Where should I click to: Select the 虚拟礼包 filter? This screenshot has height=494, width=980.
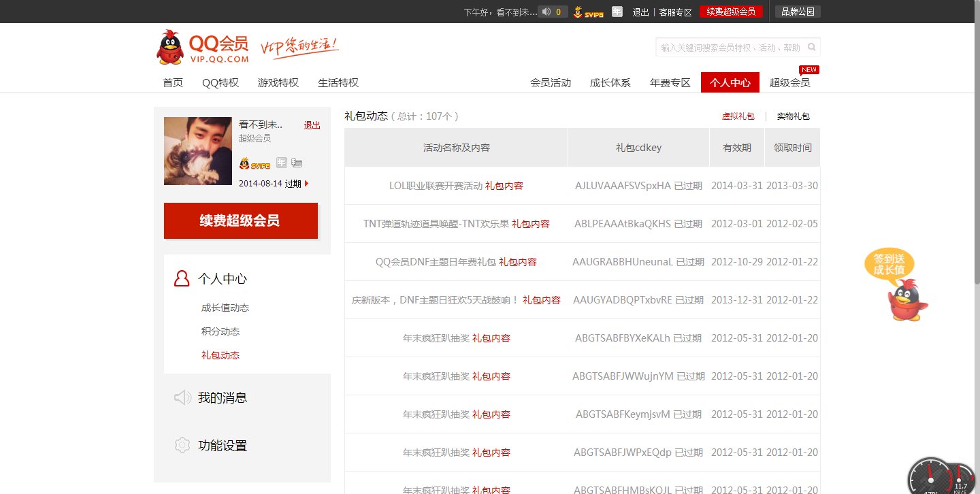pyautogui.click(x=740, y=116)
